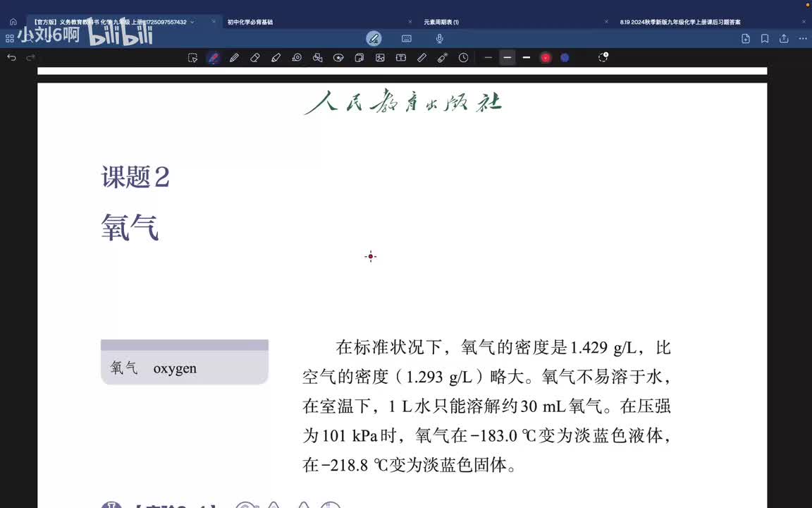The image size is (812, 508).
Task: Close the 元素周期表 (1) tab
Action: 606,22
